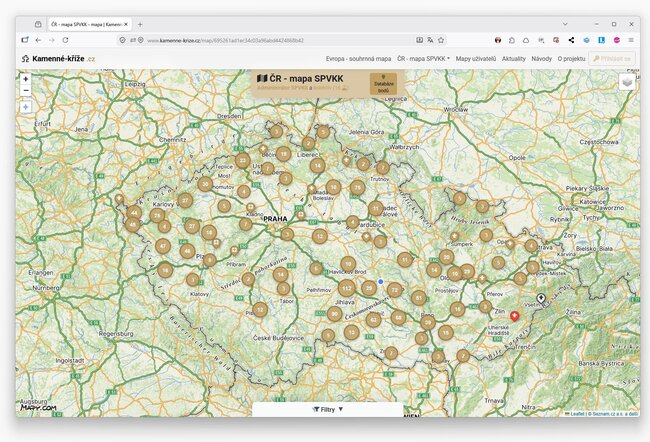Click the pink round extension icon
Viewport: 650px width, 442px height.
[616, 40]
